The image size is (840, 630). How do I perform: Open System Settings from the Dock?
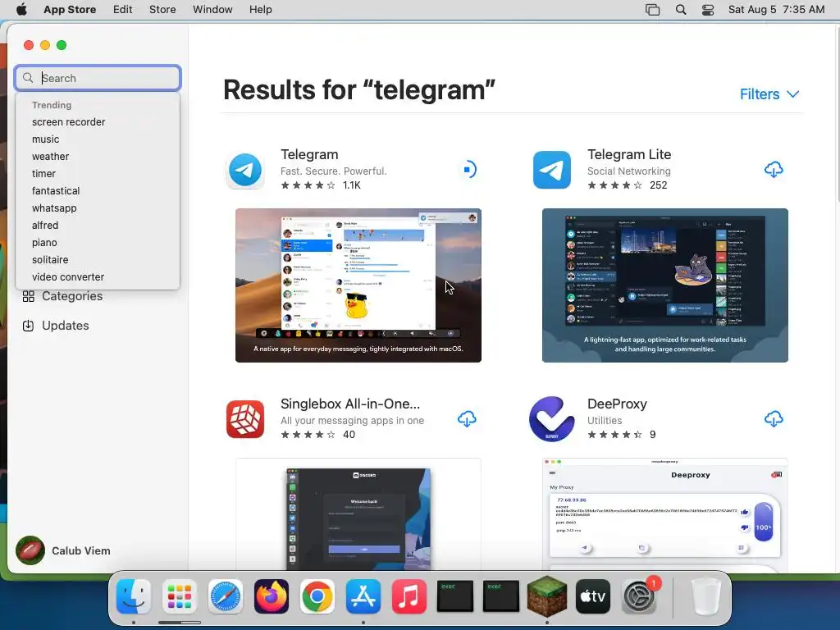tap(639, 596)
